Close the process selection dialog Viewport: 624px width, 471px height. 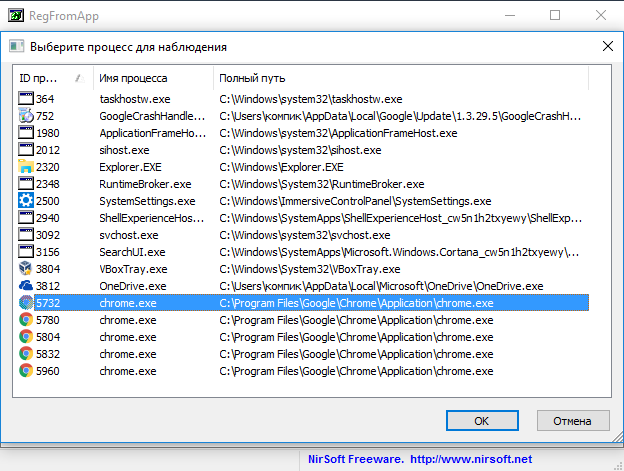pos(608,46)
